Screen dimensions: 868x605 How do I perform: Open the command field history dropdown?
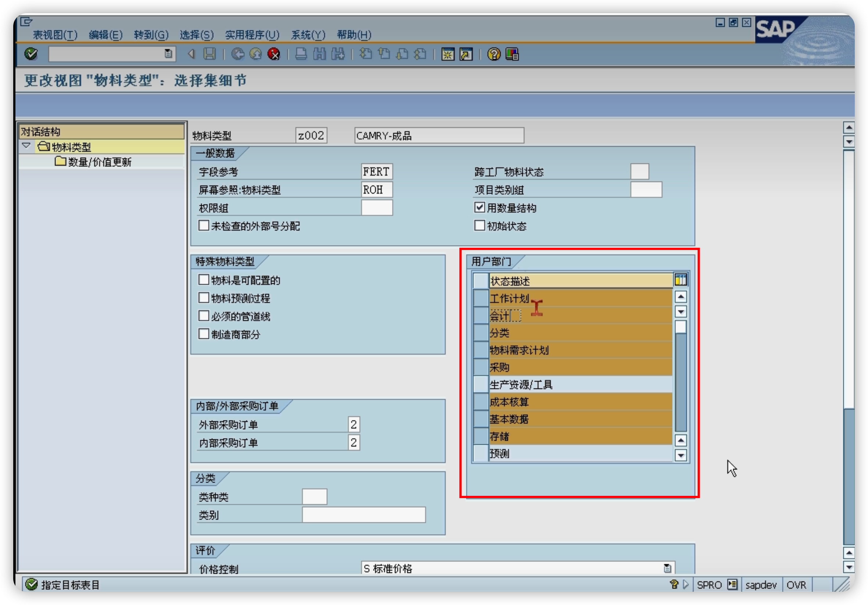click(x=168, y=54)
